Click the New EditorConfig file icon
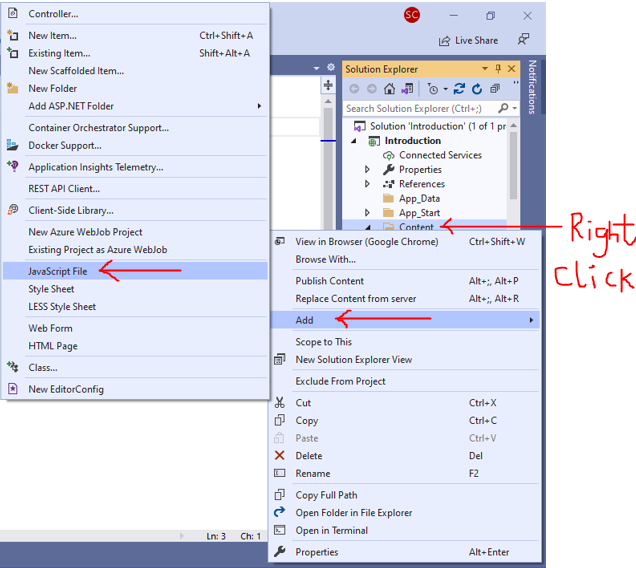The height and width of the screenshot is (568, 636). (x=13, y=389)
